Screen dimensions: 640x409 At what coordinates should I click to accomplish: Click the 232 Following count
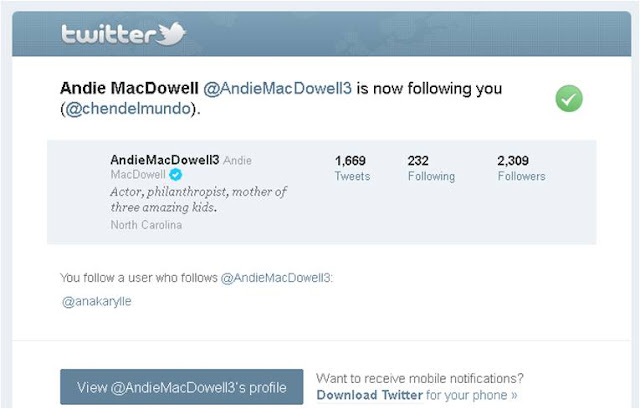point(431,168)
